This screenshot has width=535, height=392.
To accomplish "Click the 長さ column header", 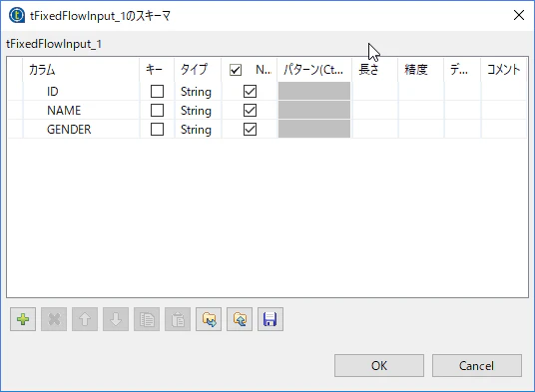I will click(x=374, y=70).
